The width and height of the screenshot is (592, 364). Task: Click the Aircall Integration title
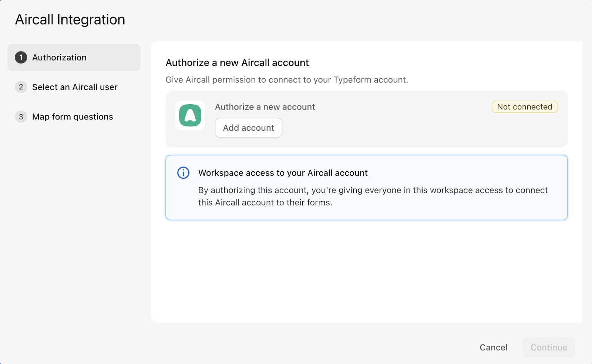click(70, 20)
